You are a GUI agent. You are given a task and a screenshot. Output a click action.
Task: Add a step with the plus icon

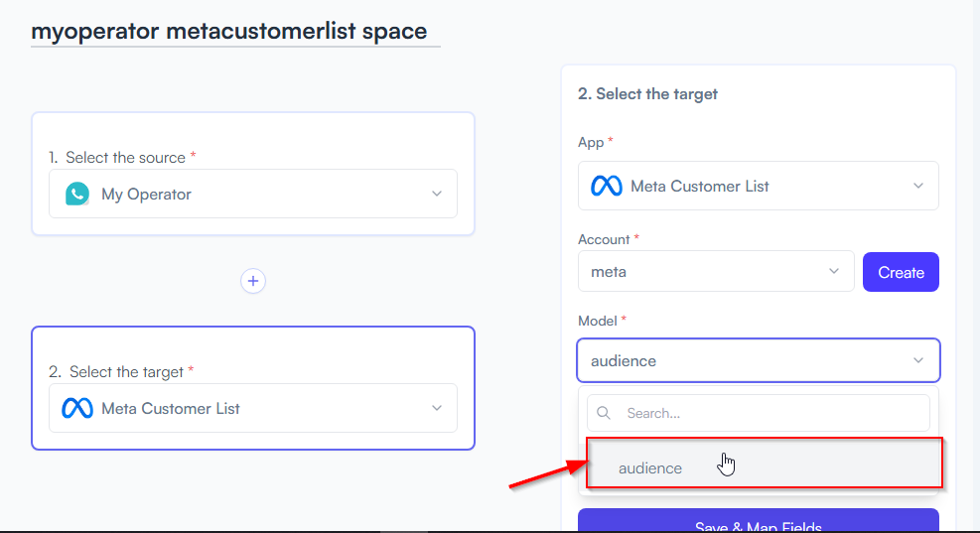(x=253, y=281)
